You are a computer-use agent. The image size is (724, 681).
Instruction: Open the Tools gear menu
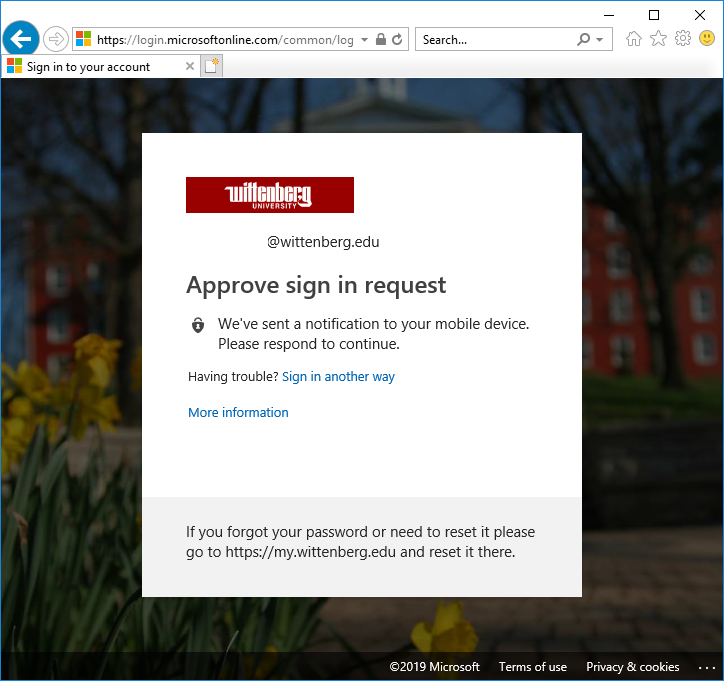tap(683, 38)
